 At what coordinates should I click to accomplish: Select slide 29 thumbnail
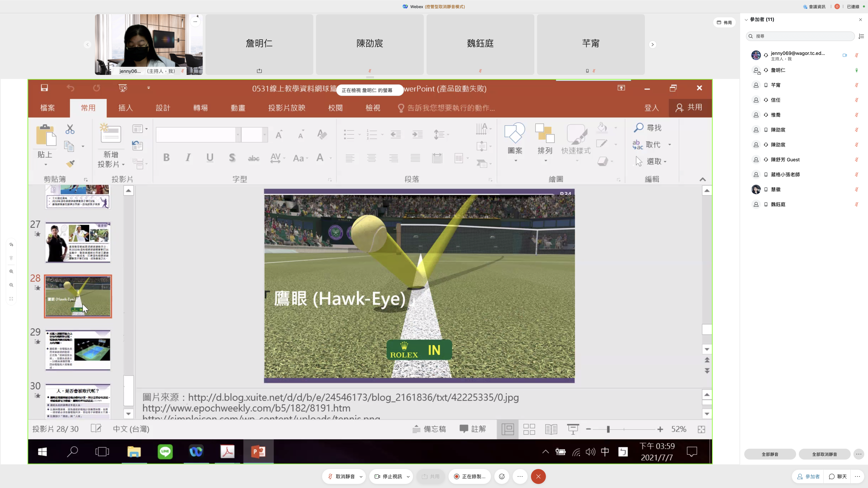78,350
